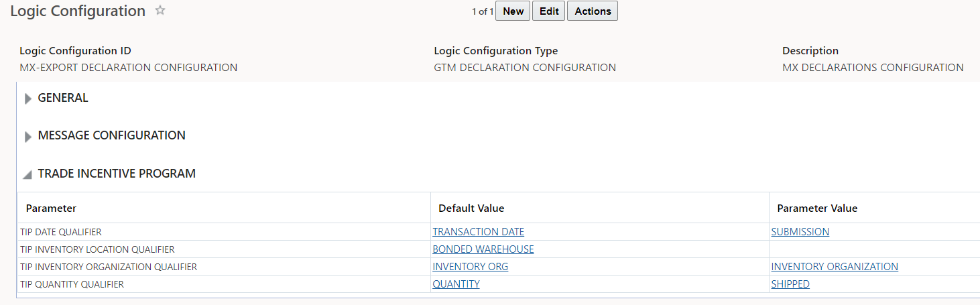Open the Actions menu
The width and height of the screenshot is (980, 305).
[x=593, y=11]
